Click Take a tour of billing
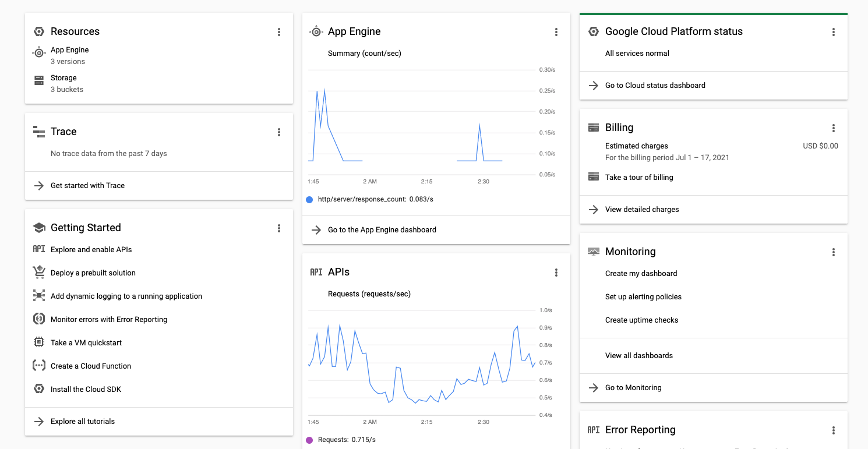Viewport: 868px width, 449px height. pyautogui.click(x=639, y=178)
